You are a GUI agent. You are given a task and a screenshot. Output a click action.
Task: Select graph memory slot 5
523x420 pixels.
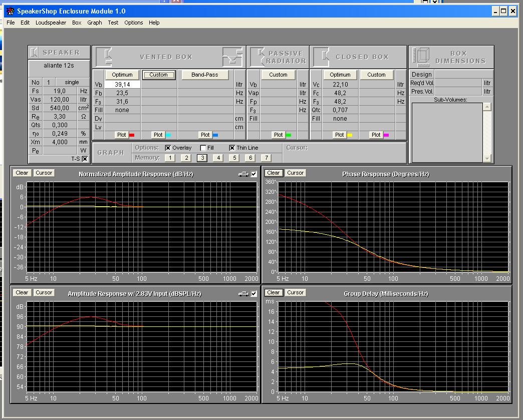234,158
